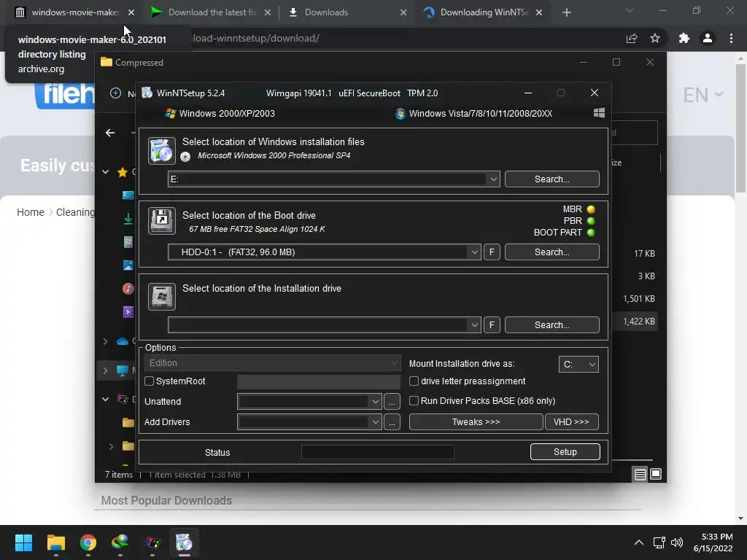Click the Windows logo icon in WinNTSetup
This screenshot has height=560, width=747.
599,113
